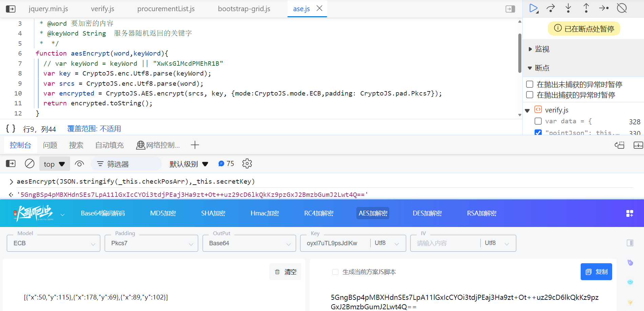Screen dimensions: 644x311
Task: Open the MD5加密 menu item
Action: click(x=163, y=213)
